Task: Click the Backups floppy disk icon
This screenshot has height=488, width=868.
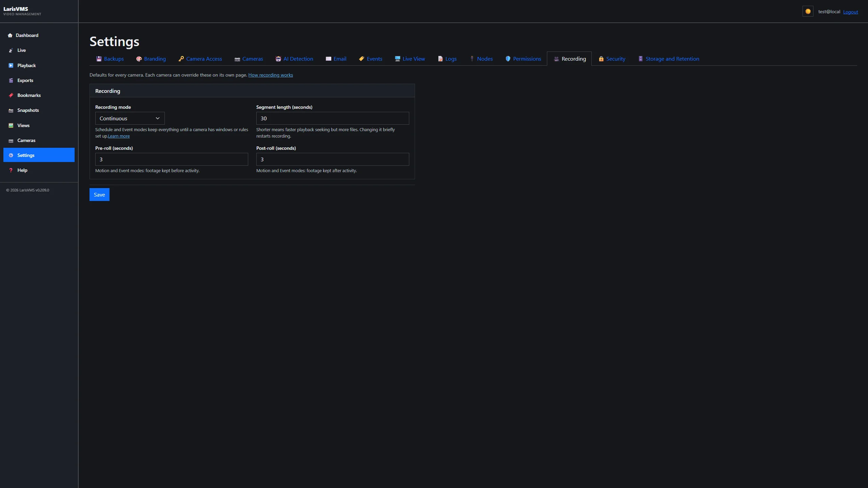Action: pyautogui.click(x=99, y=59)
